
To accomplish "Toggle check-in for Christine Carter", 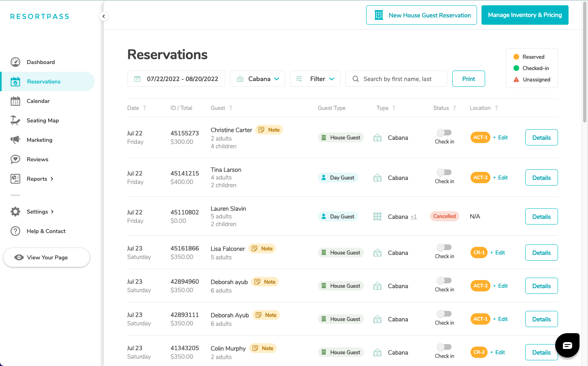I will [x=444, y=133].
